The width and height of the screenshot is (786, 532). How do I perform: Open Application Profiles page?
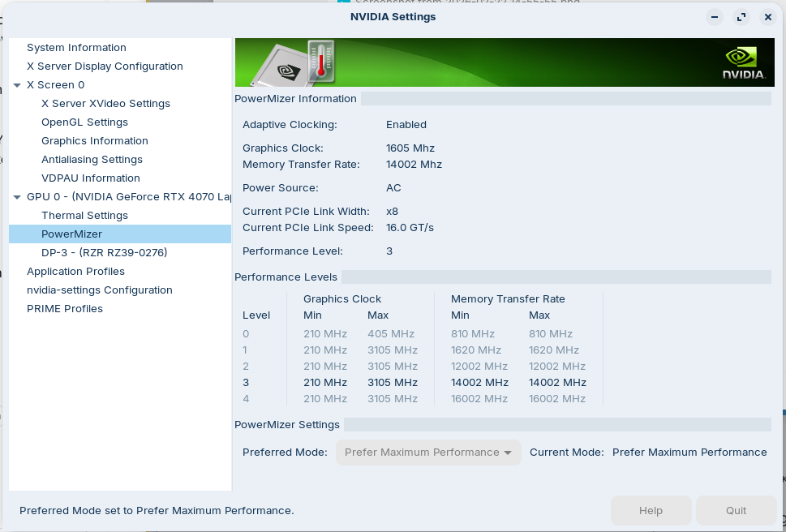pos(75,272)
